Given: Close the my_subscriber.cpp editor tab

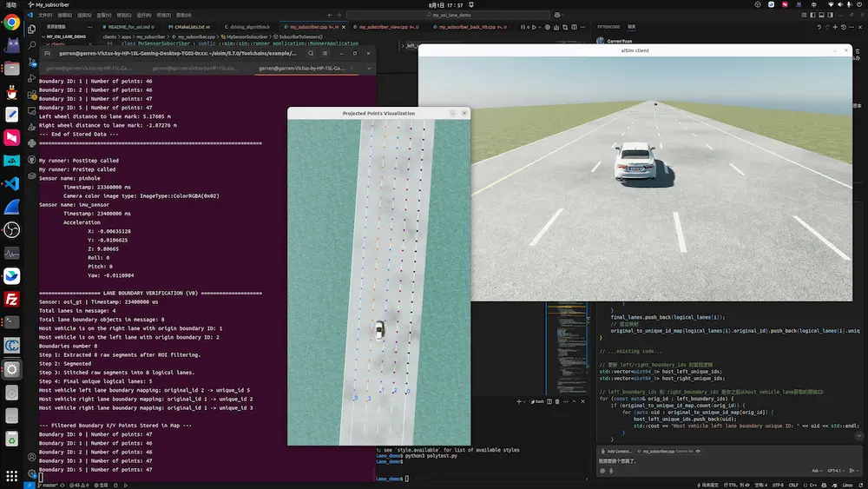Looking at the screenshot, I should click(x=343, y=27).
